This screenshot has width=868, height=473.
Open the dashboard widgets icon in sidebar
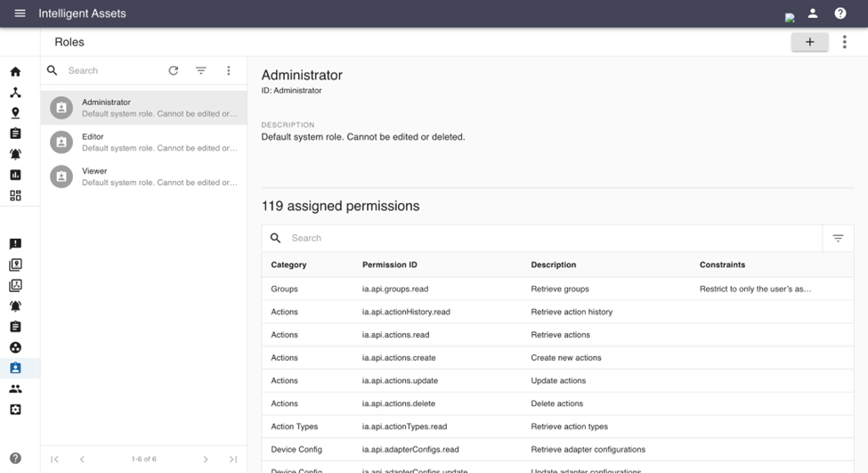coord(15,196)
